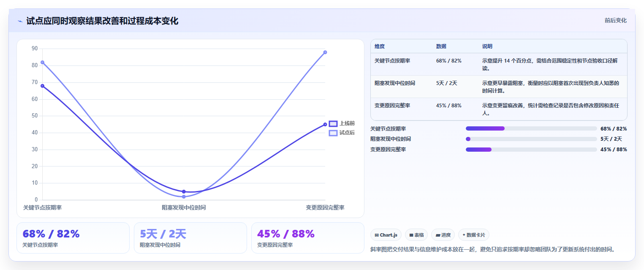Screen dimensions: 644x270
Task: Click the 数据 column header in the table
Action: click(x=441, y=46)
